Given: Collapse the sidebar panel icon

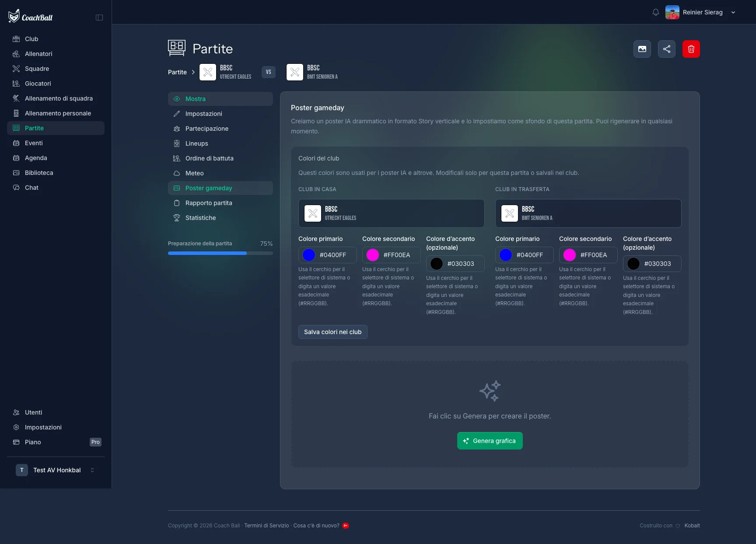Looking at the screenshot, I should point(99,17).
